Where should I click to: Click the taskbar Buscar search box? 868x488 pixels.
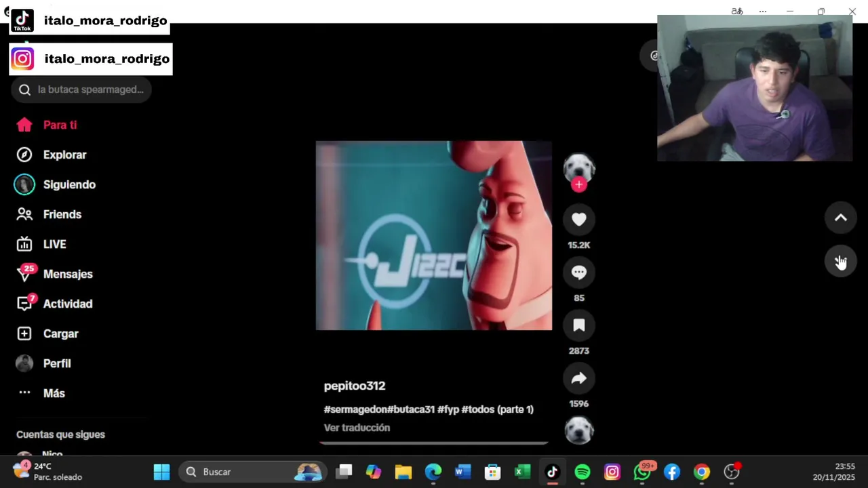(253, 472)
